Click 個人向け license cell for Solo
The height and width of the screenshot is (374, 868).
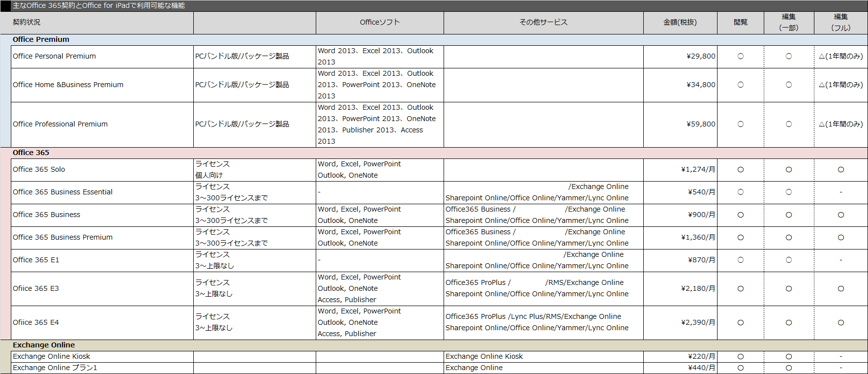click(x=255, y=170)
